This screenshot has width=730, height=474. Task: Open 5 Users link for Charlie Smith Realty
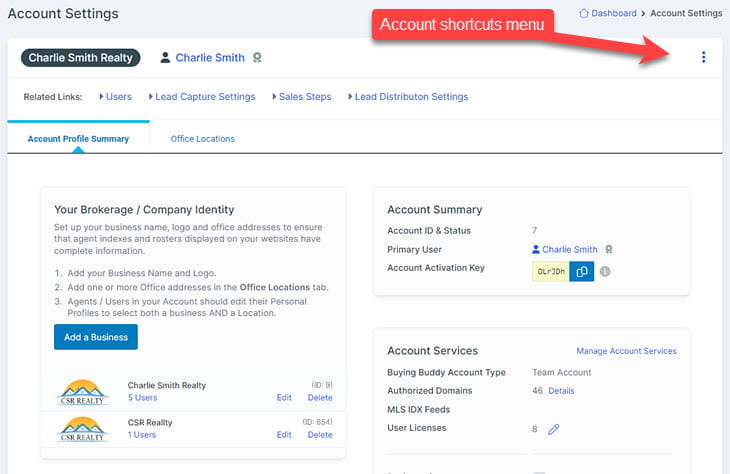click(142, 398)
